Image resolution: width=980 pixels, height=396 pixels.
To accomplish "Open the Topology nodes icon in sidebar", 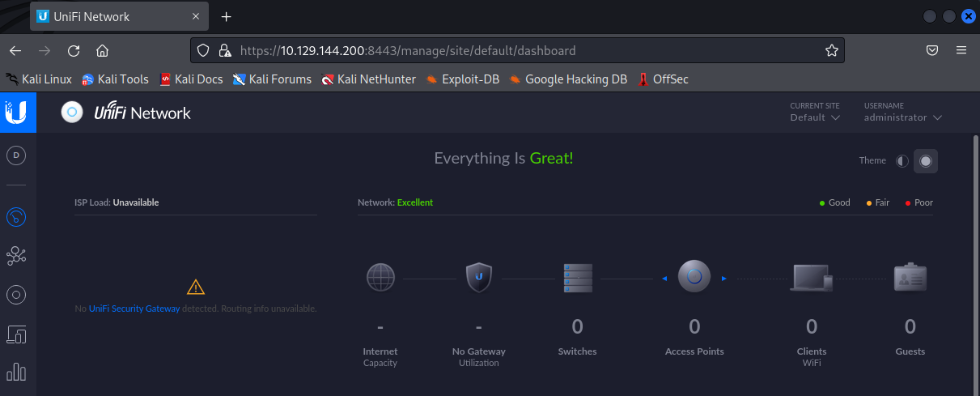I will (16, 257).
